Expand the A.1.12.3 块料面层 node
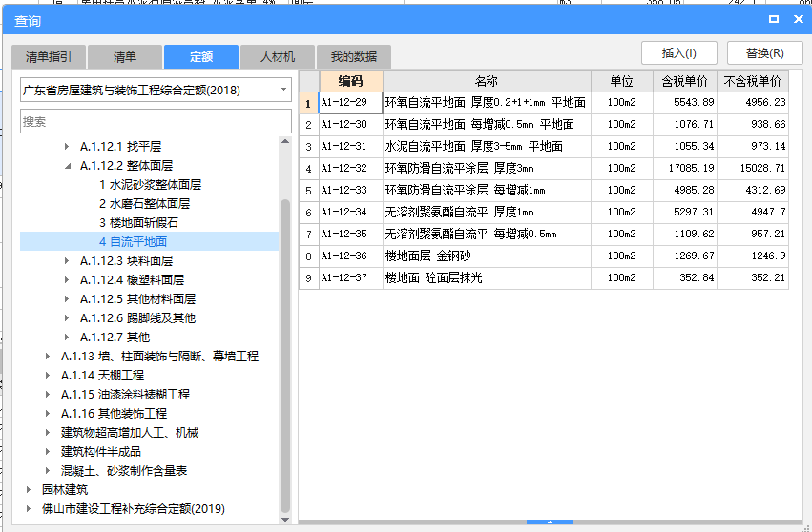This screenshot has height=532, width=812. tap(67, 261)
